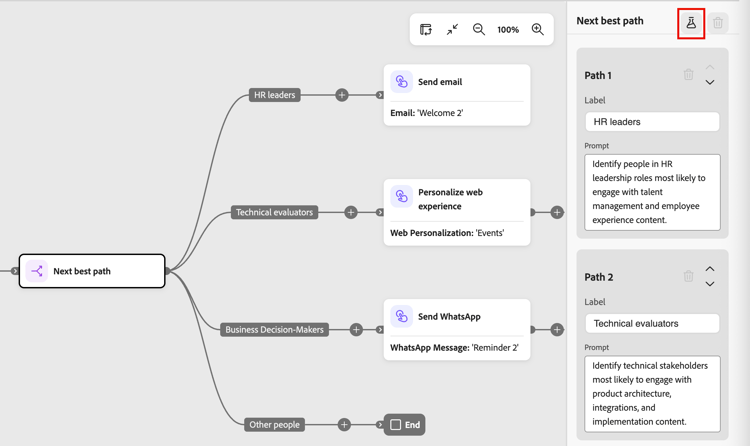Click the input arrow connector on Send email node
This screenshot has width=750, height=446.
pyautogui.click(x=379, y=95)
